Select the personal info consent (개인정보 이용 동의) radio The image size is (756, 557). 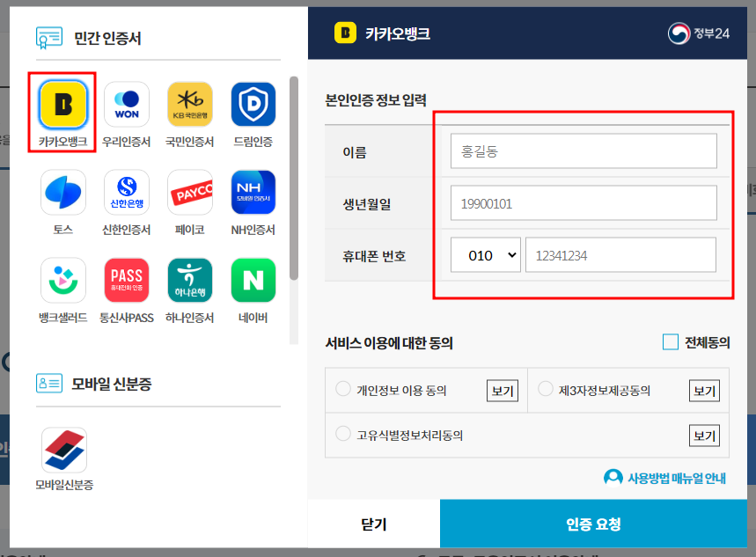343,389
